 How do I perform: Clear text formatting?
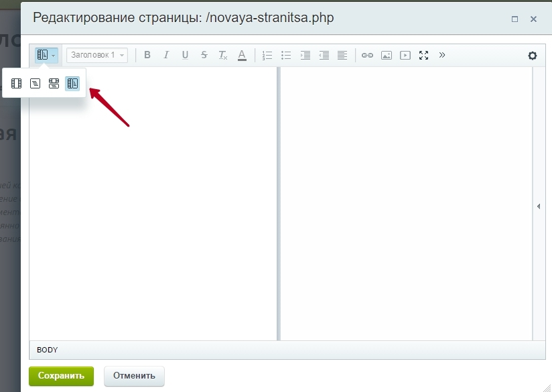click(x=223, y=55)
